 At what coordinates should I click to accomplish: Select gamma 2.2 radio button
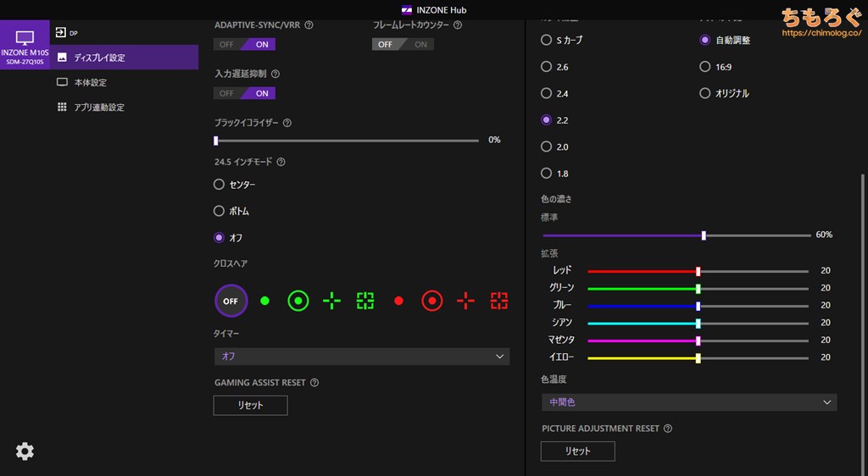547,120
